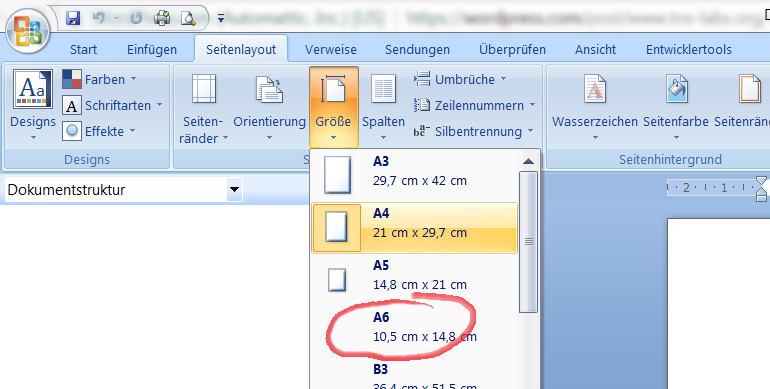Open the Ansicht tab
The height and width of the screenshot is (389, 770).
pos(595,50)
